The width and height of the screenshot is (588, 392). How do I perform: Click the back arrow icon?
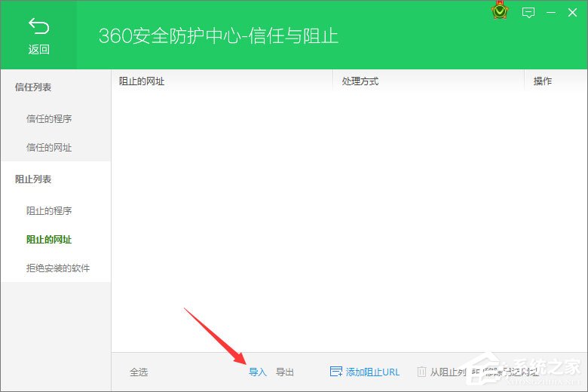click(x=38, y=27)
